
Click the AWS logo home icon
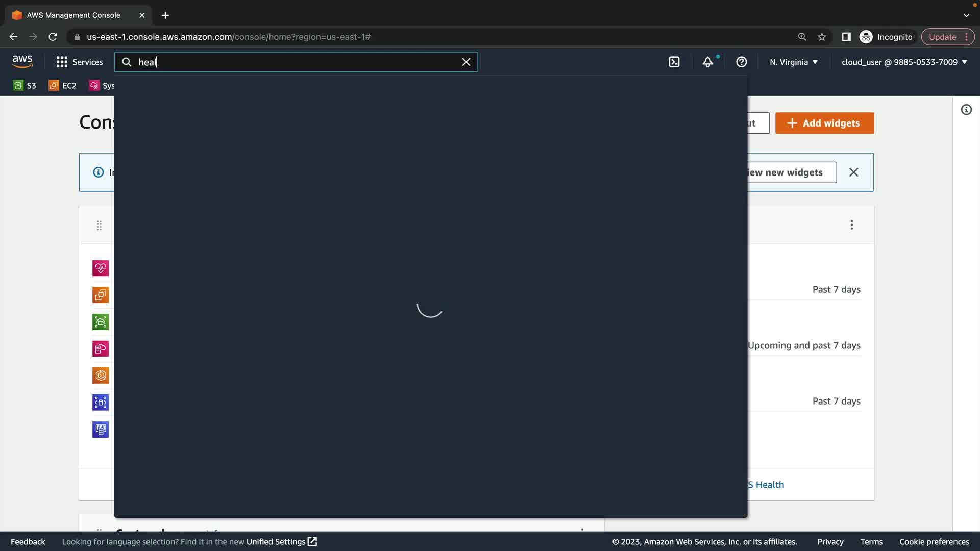tap(22, 62)
